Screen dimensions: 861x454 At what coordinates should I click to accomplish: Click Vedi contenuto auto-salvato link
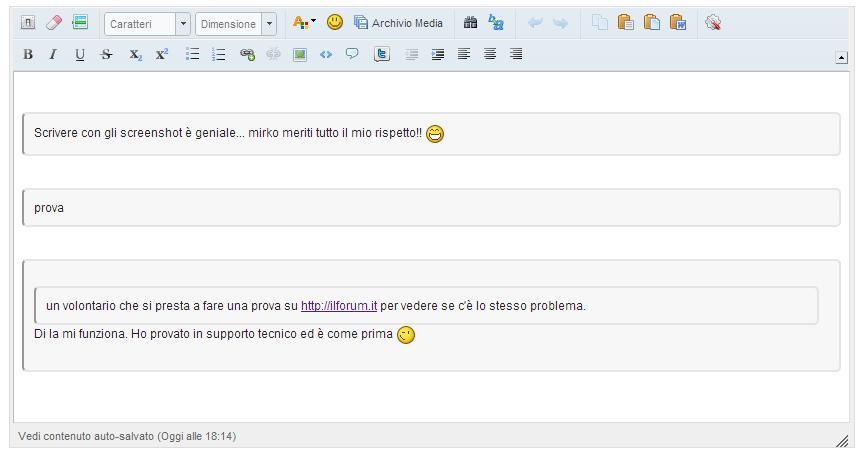coord(127,436)
